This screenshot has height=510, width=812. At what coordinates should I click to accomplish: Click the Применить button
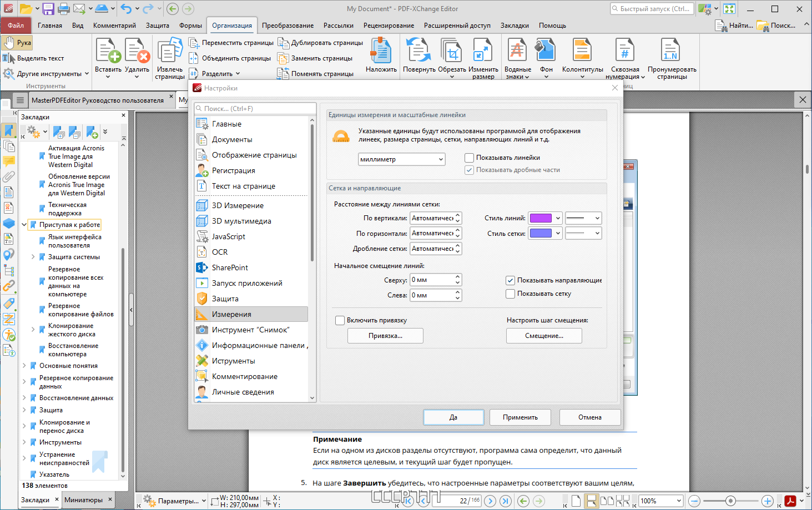point(520,417)
